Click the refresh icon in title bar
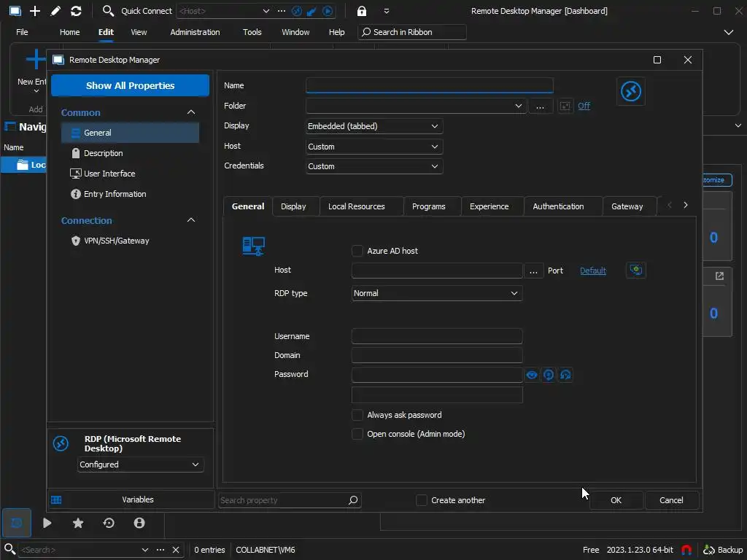The image size is (747, 560). point(76,11)
